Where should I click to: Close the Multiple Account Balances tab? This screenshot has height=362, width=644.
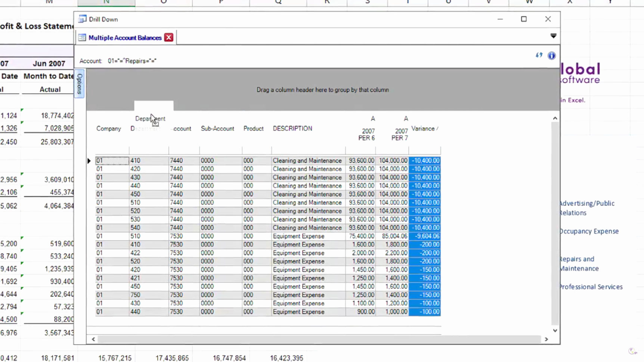tap(168, 37)
